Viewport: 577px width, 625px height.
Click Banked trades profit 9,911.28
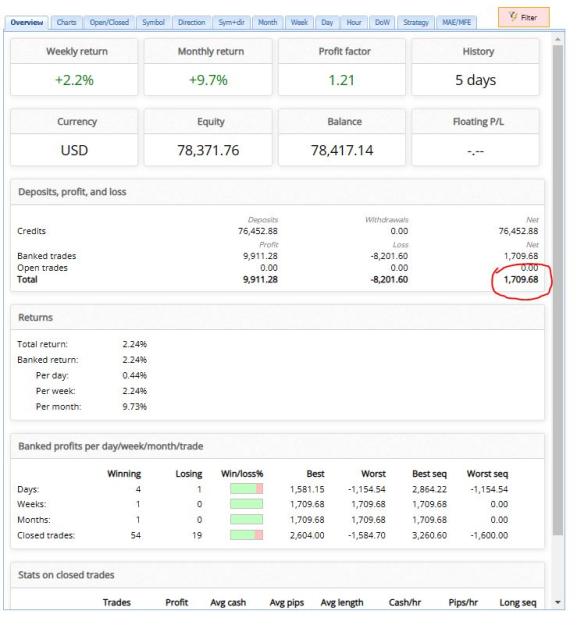[260, 256]
